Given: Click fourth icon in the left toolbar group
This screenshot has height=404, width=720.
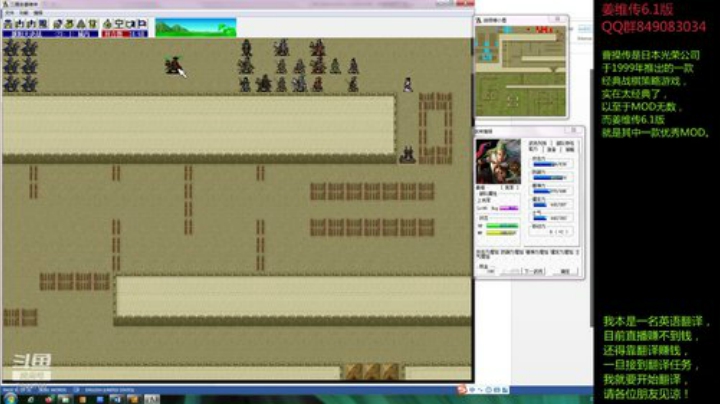Looking at the screenshot, I should (43, 24).
